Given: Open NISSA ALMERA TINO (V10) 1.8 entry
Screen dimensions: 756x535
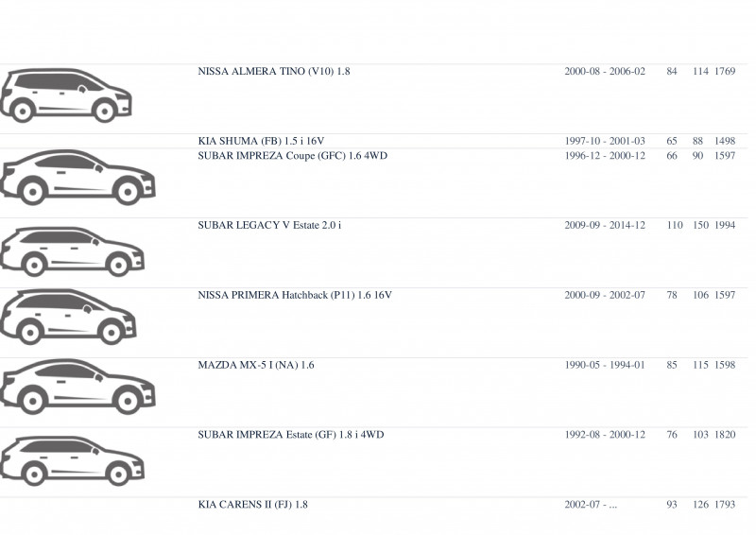Looking at the screenshot, I should (x=274, y=72).
